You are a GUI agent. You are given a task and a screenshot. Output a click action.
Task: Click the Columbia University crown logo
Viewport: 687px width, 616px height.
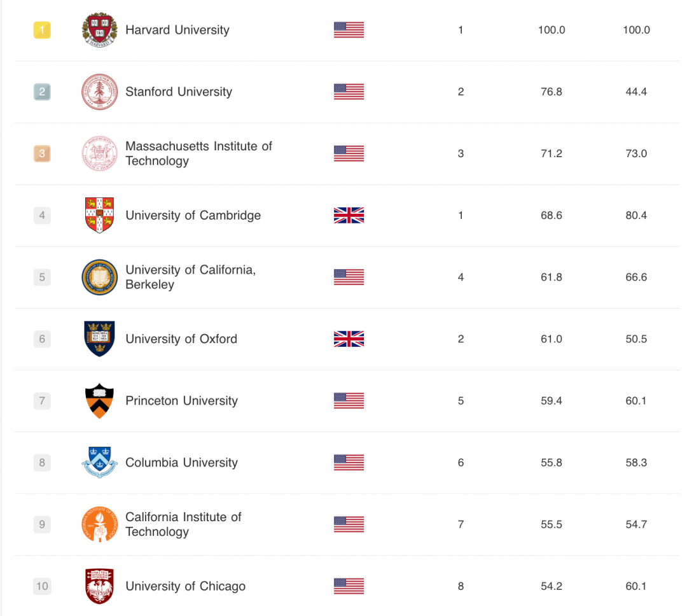click(x=100, y=462)
